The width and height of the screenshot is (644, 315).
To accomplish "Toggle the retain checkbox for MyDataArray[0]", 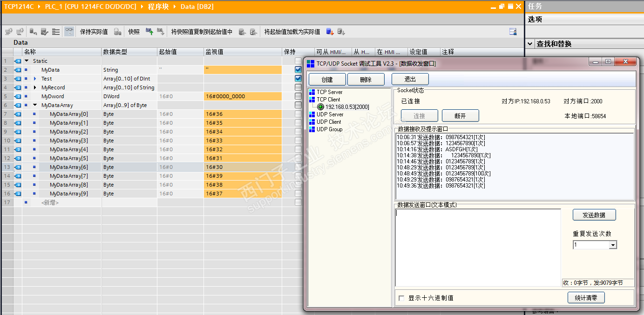I will pos(298,114).
